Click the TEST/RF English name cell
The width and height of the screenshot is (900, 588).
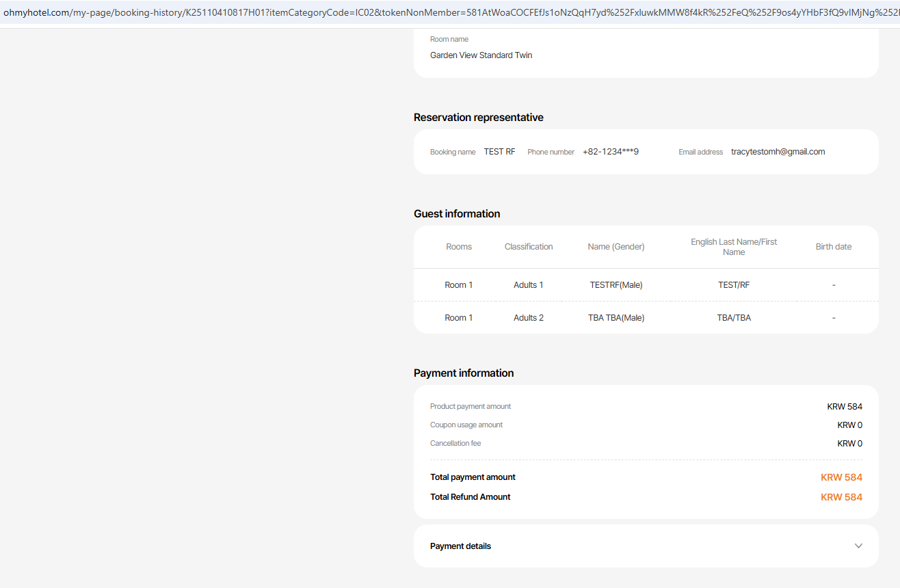click(x=734, y=285)
